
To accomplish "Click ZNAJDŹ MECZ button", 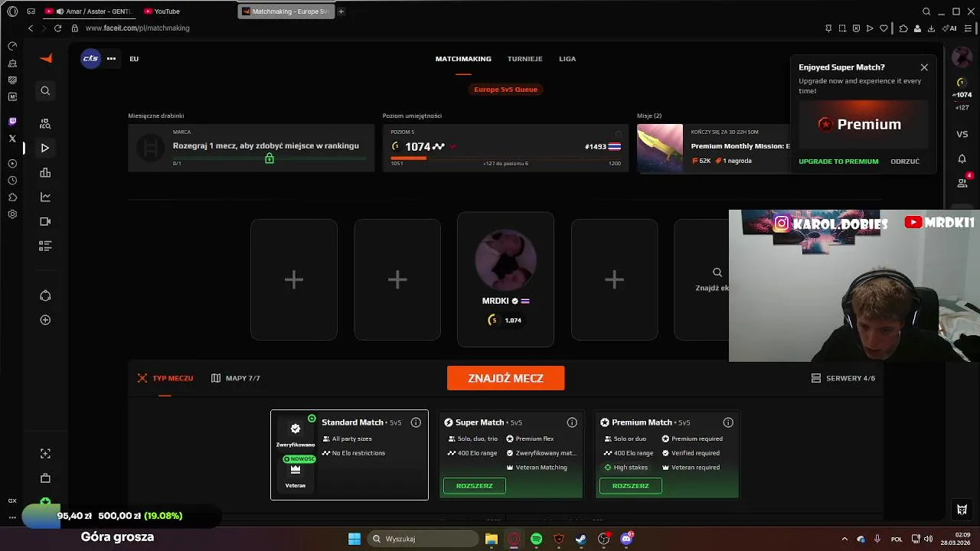I will click(505, 378).
